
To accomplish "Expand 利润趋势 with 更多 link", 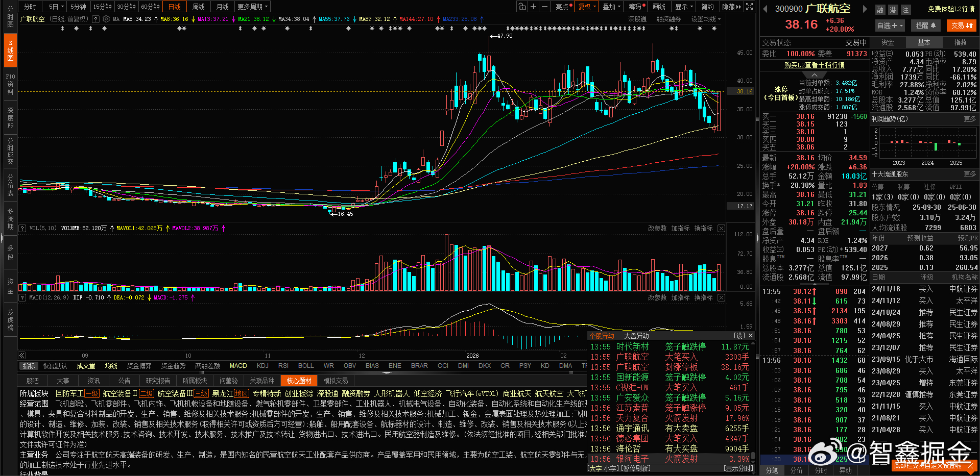I will pos(970,119).
